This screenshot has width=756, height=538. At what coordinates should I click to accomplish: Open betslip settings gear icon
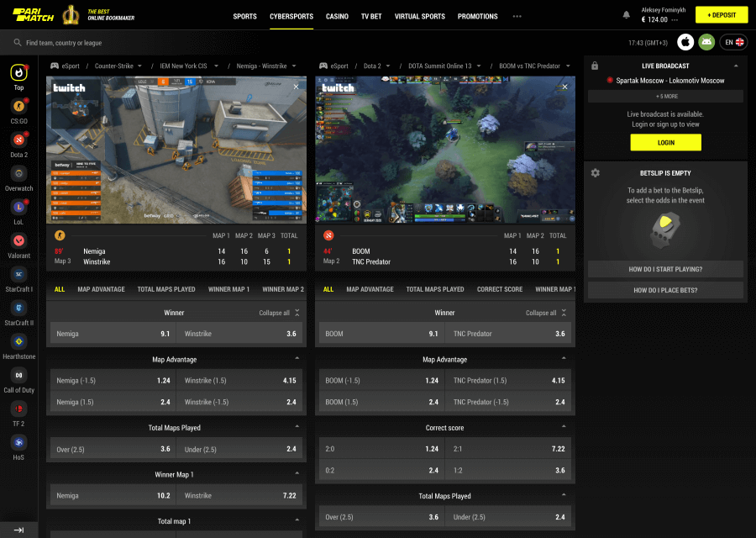596,172
